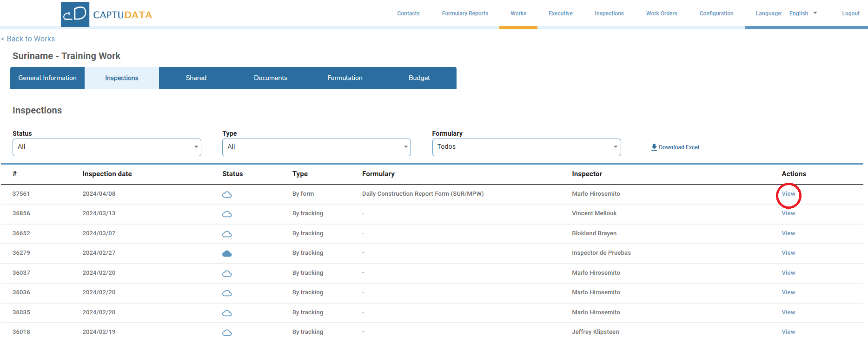Switch to the General Information tab
This screenshot has width=868, height=338.
(47, 78)
